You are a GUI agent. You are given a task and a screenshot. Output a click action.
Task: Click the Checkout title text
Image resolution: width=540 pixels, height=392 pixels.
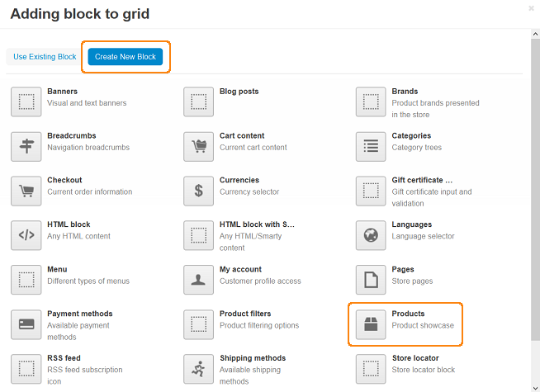click(64, 180)
